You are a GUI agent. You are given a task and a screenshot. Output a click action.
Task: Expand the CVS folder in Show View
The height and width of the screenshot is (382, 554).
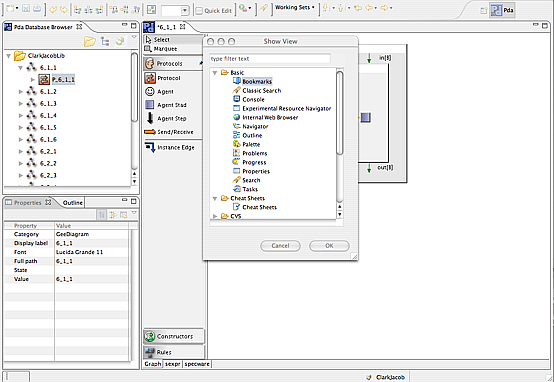click(x=215, y=216)
